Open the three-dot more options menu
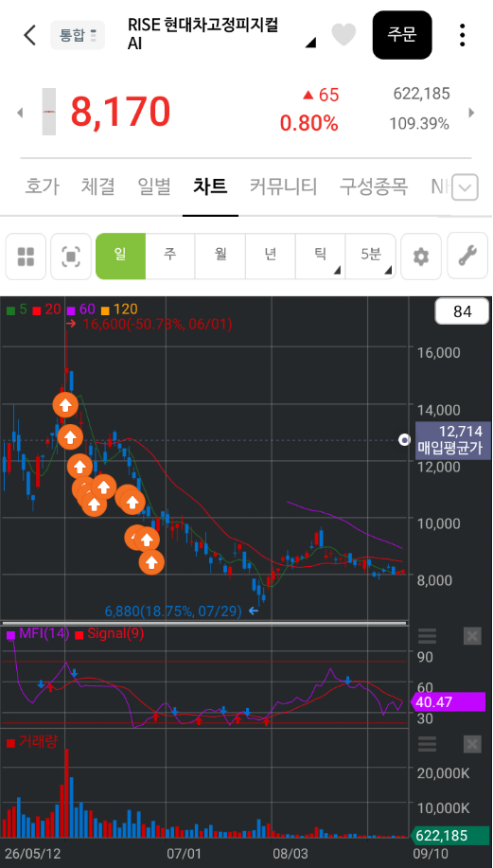493x868 pixels. [x=462, y=35]
